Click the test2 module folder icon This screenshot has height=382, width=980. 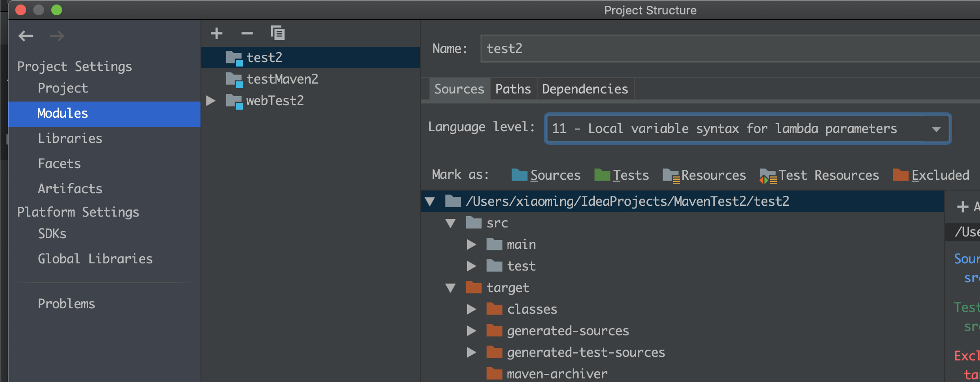[234, 58]
